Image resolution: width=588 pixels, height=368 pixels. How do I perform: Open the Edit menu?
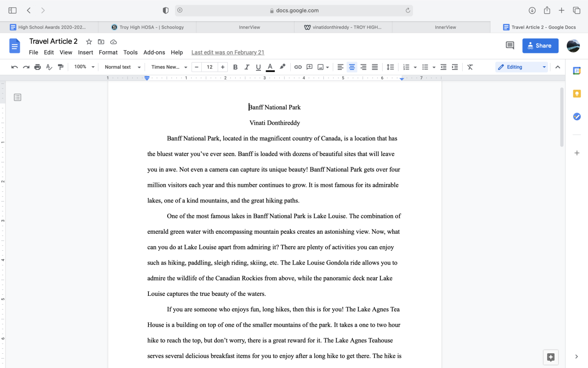tap(49, 52)
